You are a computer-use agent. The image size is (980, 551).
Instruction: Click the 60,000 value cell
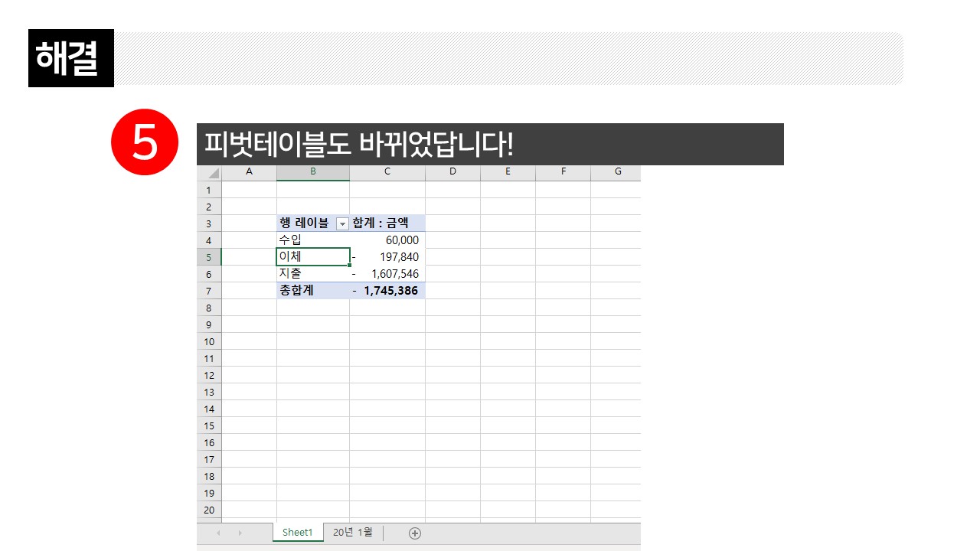(x=387, y=240)
